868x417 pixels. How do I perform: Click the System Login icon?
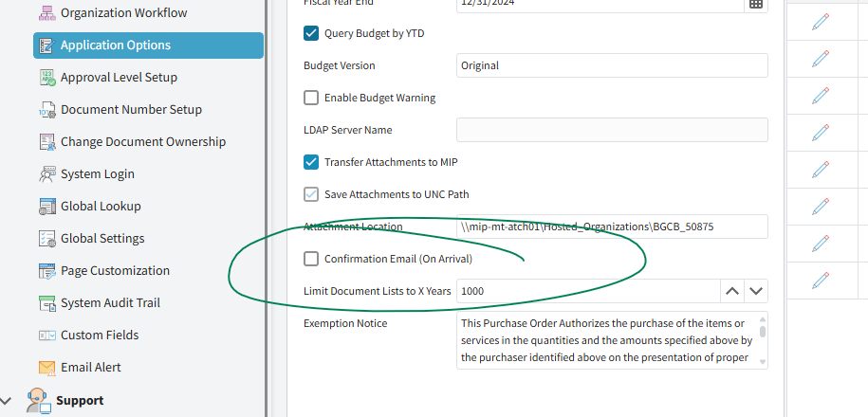pos(46,174)
